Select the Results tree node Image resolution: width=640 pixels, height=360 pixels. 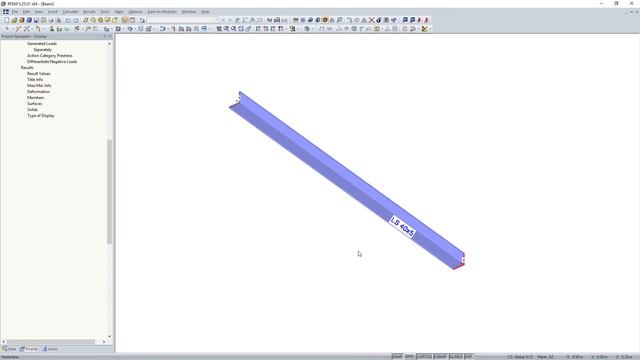pyautogui.click(x=27, y=68)
